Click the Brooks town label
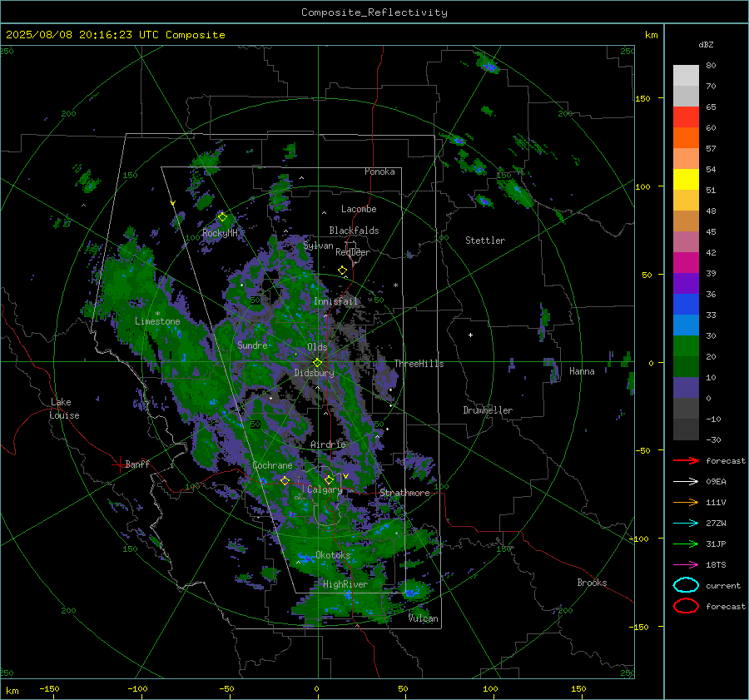The height and width of the screenshot is (700, 749). pos(592,583)
